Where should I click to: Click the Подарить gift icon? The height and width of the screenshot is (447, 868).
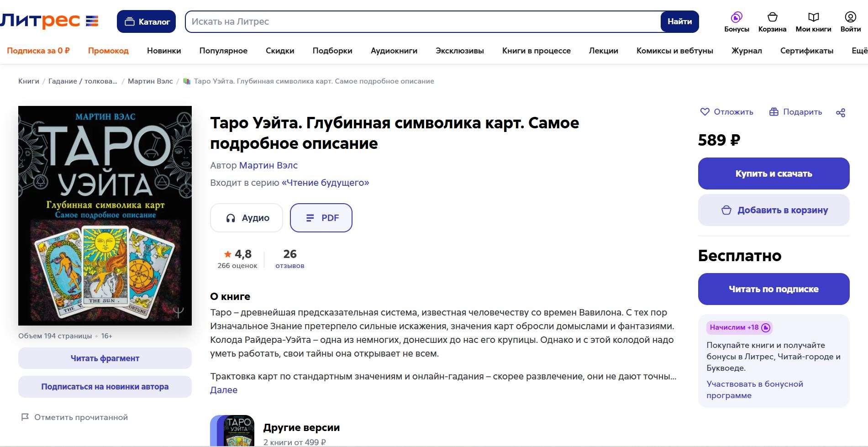tap(774, 112)
